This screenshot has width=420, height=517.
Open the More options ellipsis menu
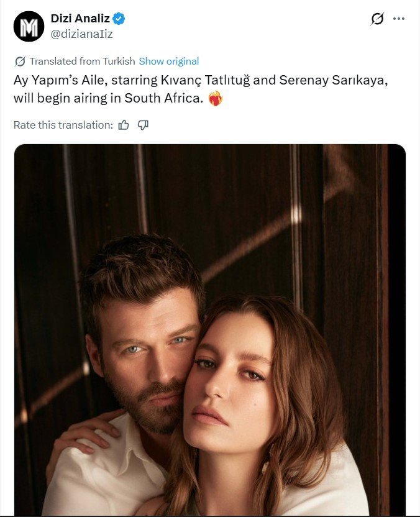pos(399,19)
